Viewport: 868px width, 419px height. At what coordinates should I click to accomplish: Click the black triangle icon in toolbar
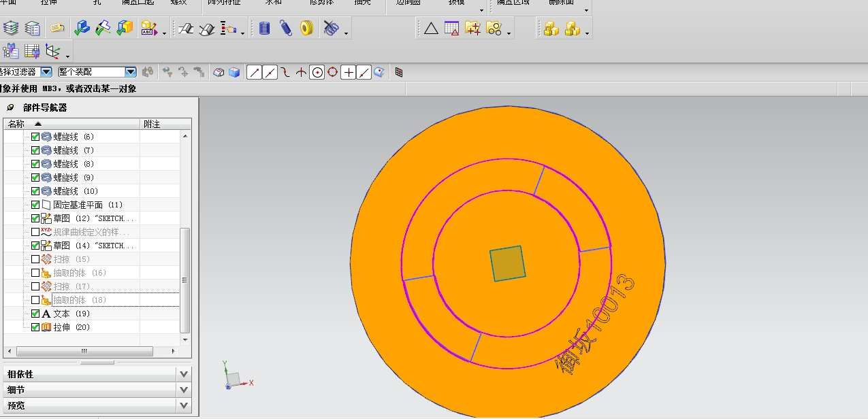431,29
